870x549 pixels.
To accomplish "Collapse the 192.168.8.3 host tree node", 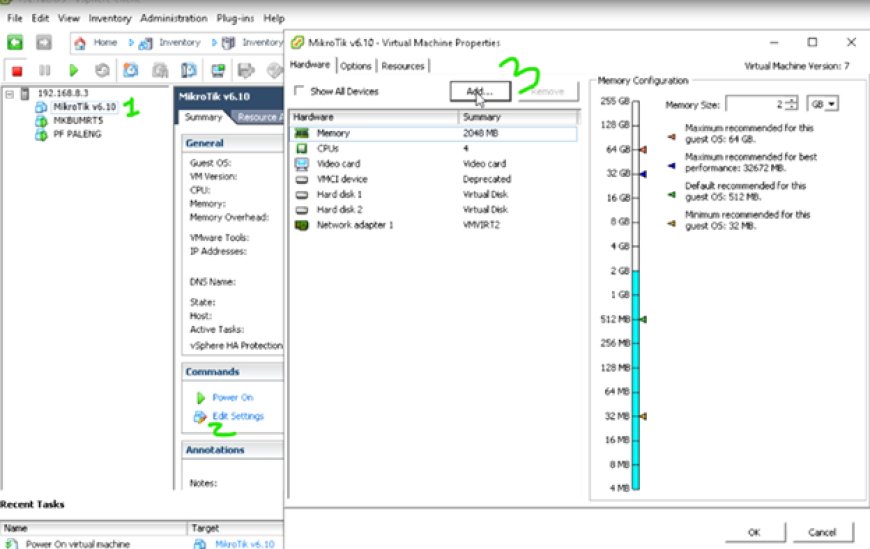I will pyautogui.click(x=9, y=94).
